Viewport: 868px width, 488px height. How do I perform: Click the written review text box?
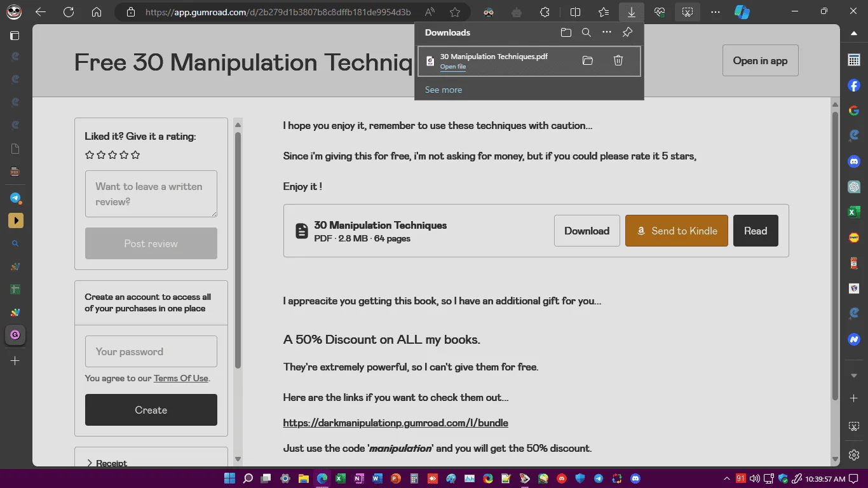pos(151,194)
